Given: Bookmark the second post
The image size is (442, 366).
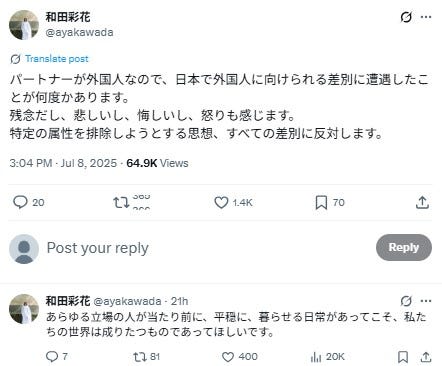Looking at the screenshot, I should point(403,357).
